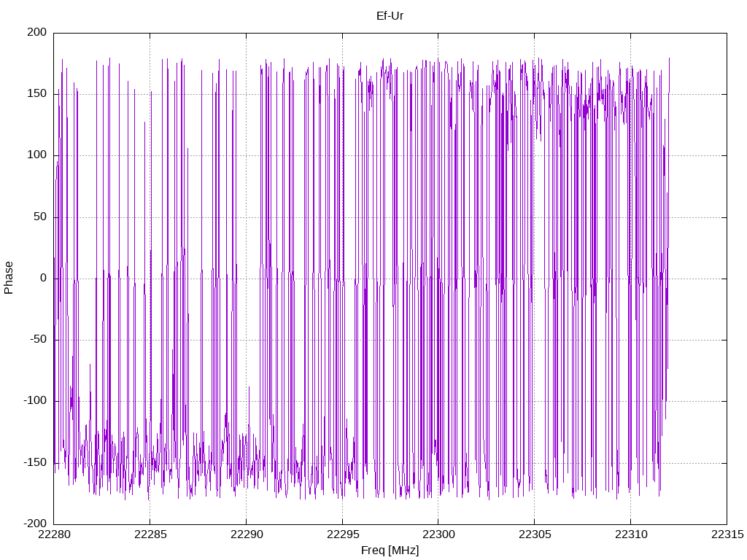The image size is (747, 560).
Task: Click the Freq [MHz] x-axis label
Action: 390,551
